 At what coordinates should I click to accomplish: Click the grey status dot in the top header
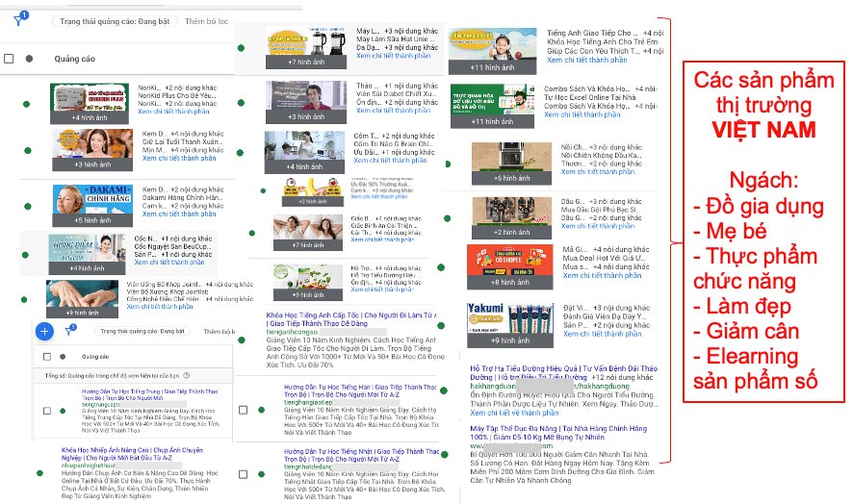click(30, 59)
